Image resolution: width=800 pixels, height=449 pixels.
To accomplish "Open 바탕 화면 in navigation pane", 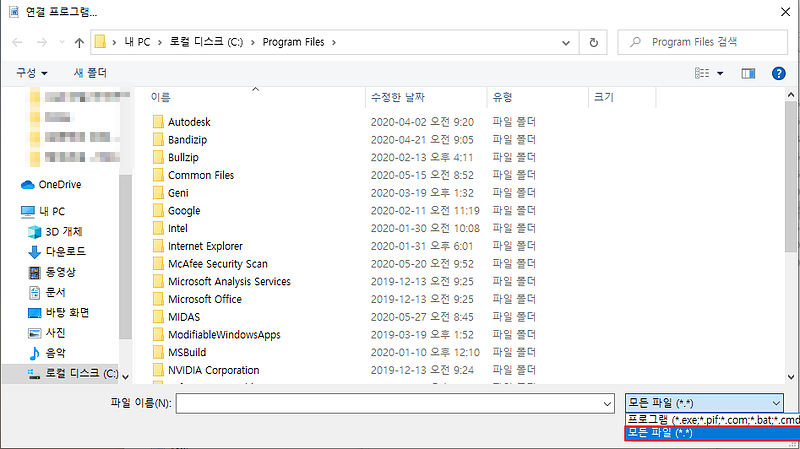I will click(x=59, y=312).
